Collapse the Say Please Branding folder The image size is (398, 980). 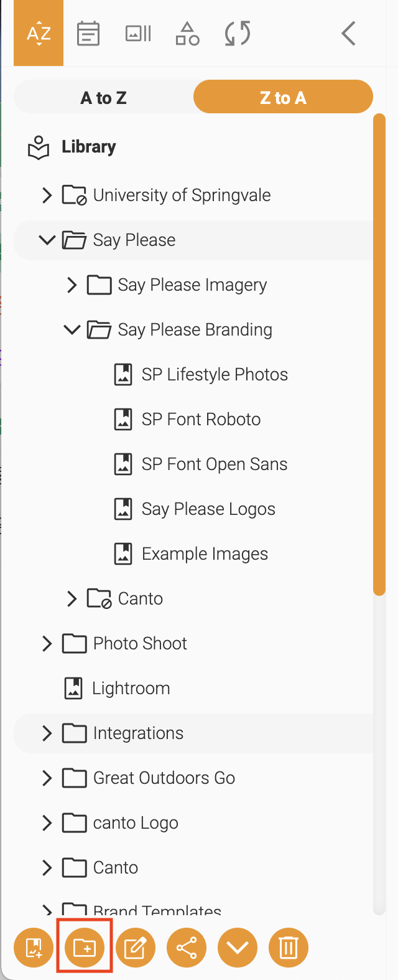pos(72,329)
